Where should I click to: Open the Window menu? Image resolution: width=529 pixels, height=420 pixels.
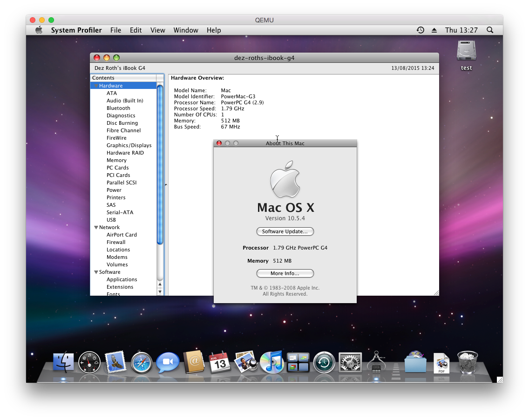point(186,30)
